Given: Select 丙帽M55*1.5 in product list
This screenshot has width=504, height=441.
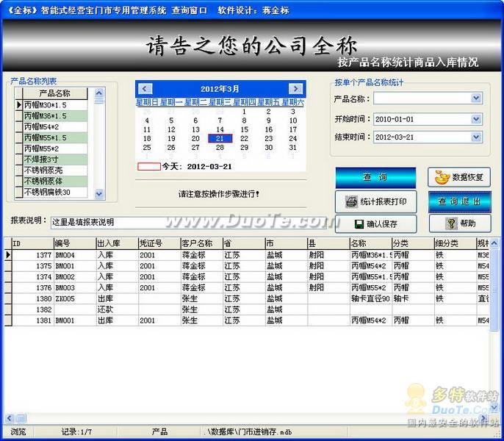Looking at the screenshot, I should tap(55, 137).
